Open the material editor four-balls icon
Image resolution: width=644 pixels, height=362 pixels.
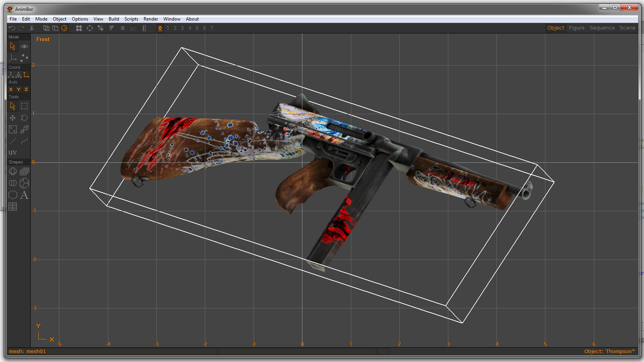coord(79,28)
